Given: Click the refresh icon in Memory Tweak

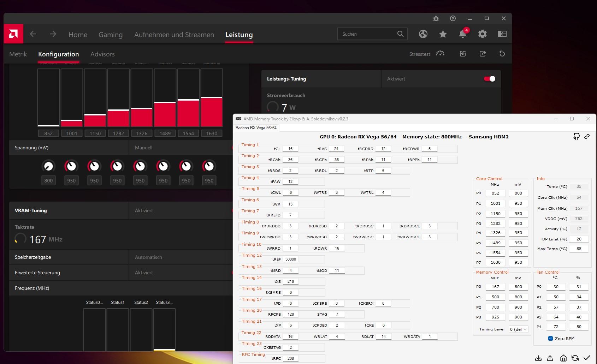Looking at the screenshot, I should pyautogui.click(x=575, y=358).
